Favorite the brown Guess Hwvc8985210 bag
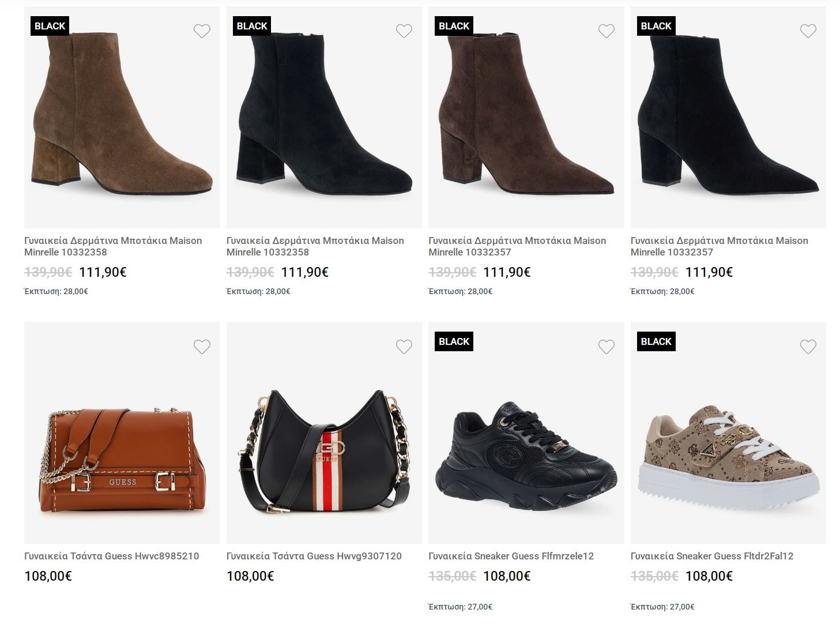 202,347
